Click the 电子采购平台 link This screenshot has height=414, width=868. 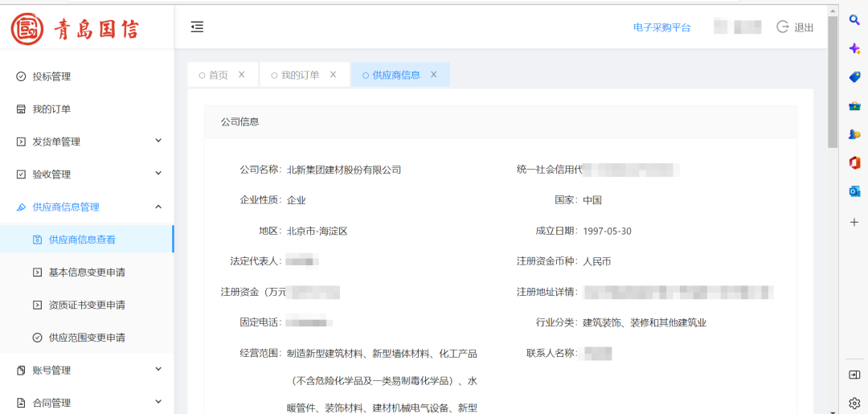pos(662,27)
